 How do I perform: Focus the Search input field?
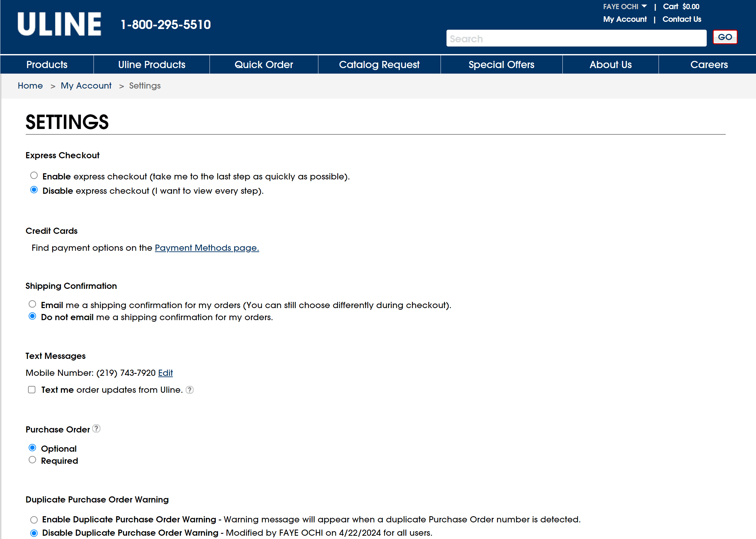(576, 38)
